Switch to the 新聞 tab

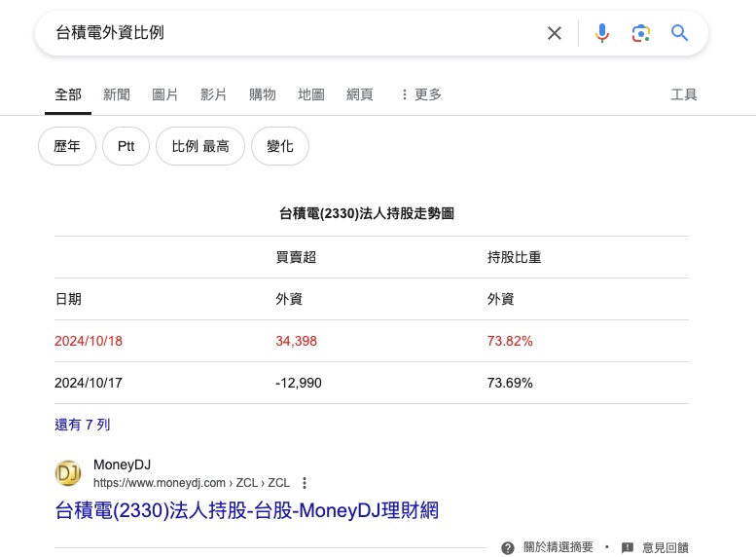coord(117,94)
